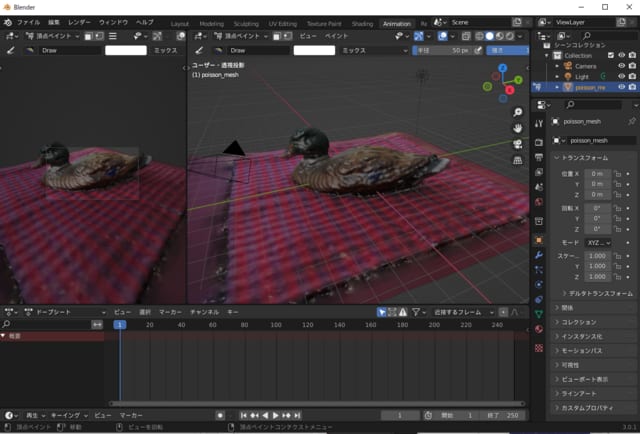Click the マーカー menu in dope sheet header
The height and width of the screenshot is (434, 640).
(169, 312)
